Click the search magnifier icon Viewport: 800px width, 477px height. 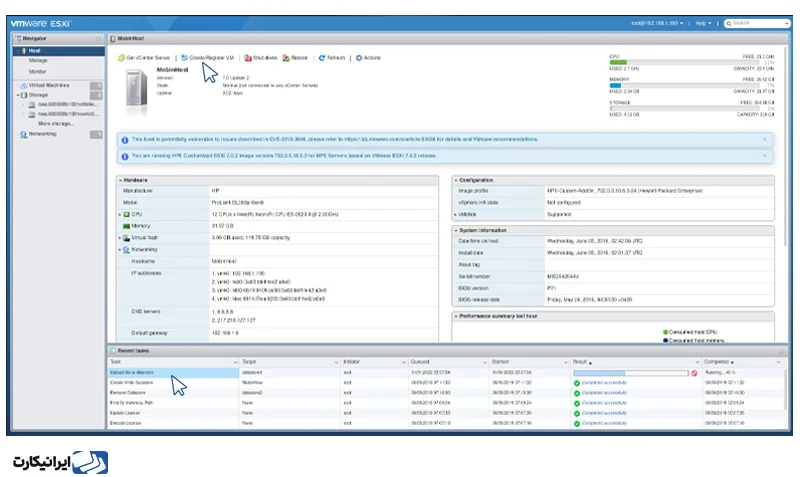pyautogui.click(x=729, y=23)
